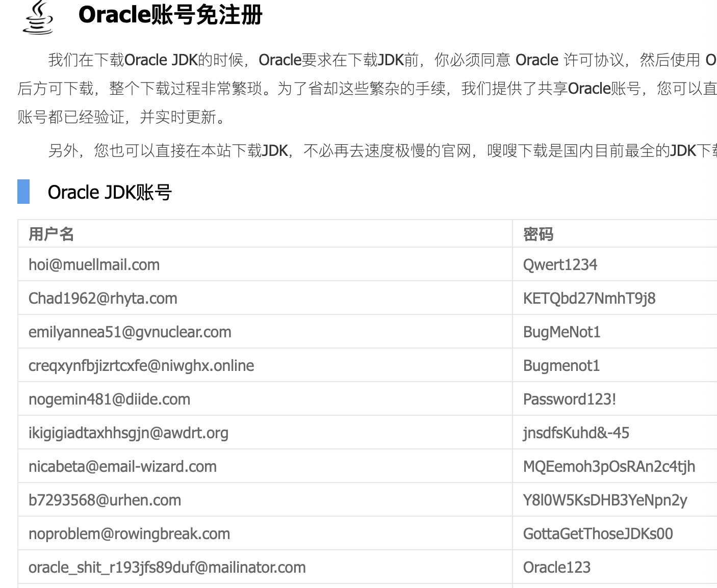Click the blue marker beside Oracle JDK账号
Image resolution: width=717 pixels, height=588 pixels.
tap(23, 192)
